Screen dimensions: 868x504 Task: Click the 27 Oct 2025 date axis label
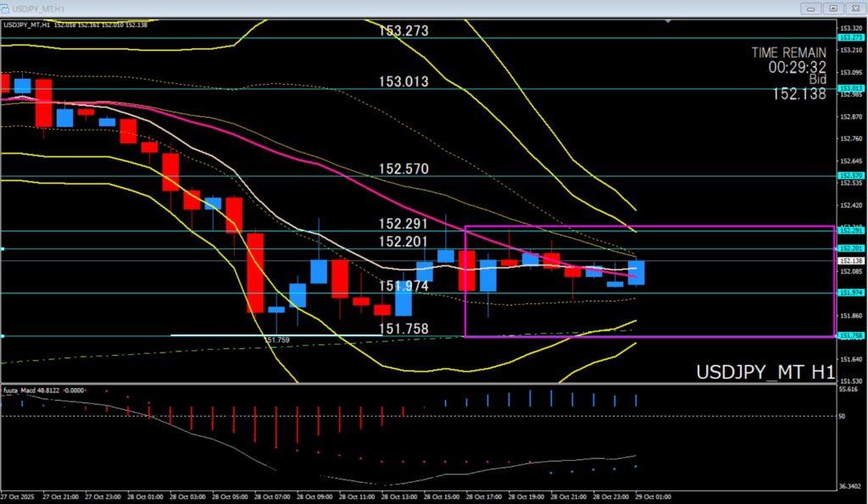pyautogui.click(x=17, y=497)
